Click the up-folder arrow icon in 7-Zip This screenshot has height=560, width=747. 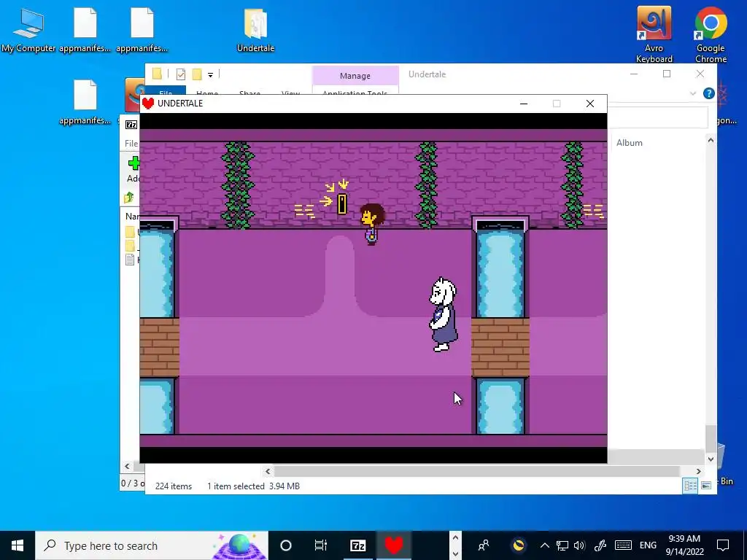click(x=128, y=197)
